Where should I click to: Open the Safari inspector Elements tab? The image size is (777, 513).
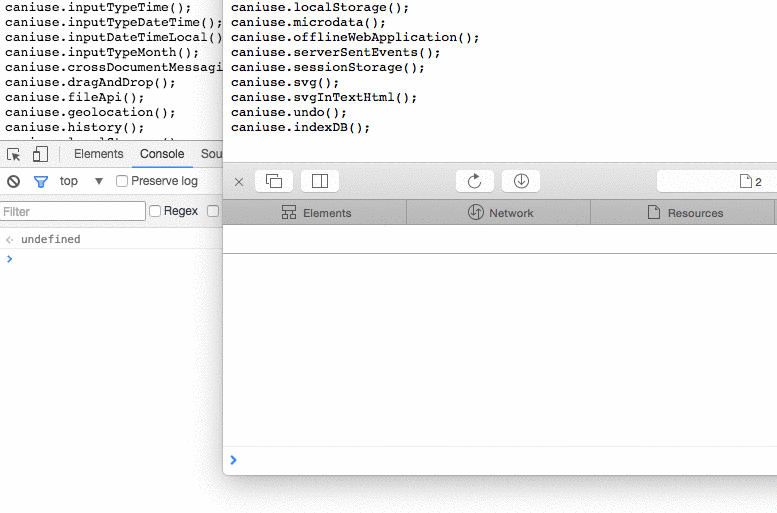click(315, 213)
